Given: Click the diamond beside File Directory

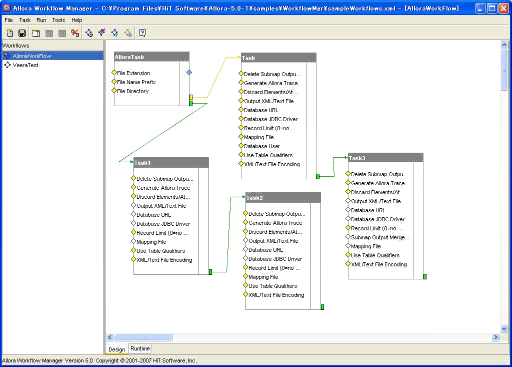Looking at the screenshot, I should pos(114,91).
